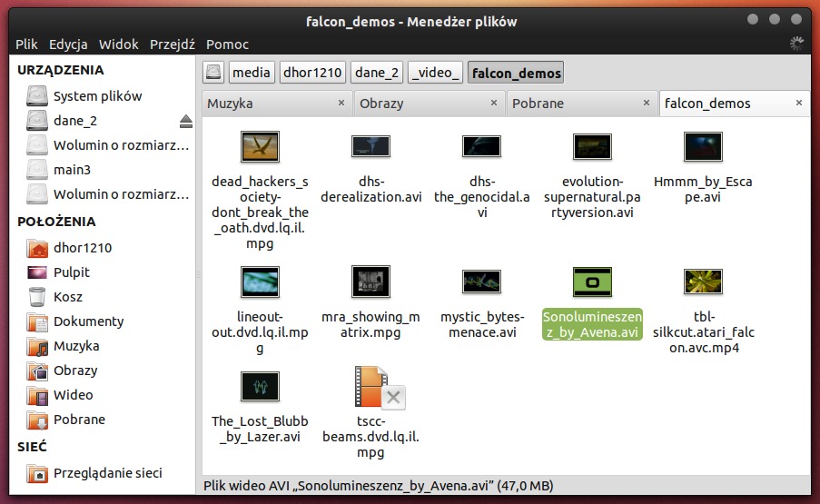
Task: Open the System plików drive icon
Action: 37,96
